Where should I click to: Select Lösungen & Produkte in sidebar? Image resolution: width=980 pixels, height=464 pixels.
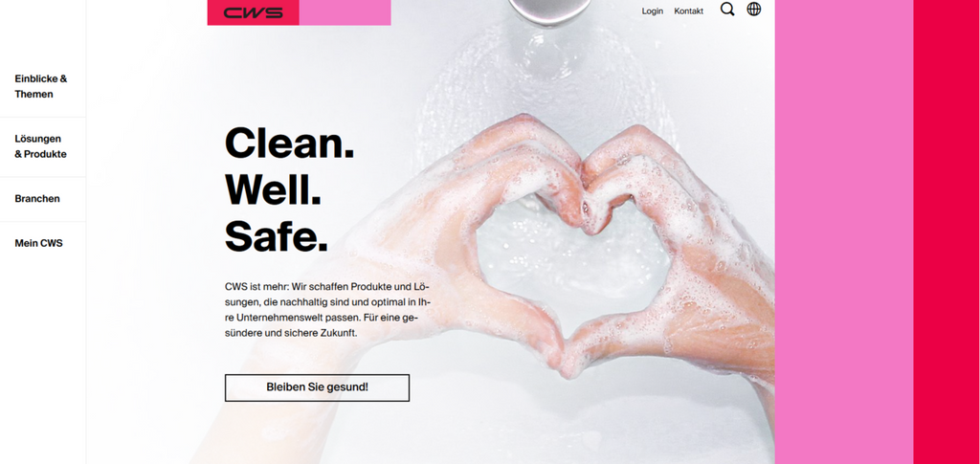pos(40,146)
